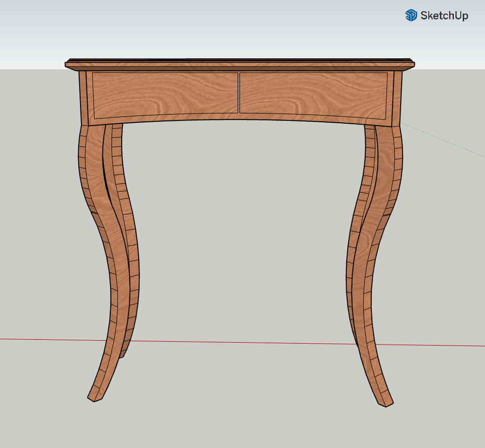Click the table top edge
This screenshot has width=485, height=448.
(240, 64)
